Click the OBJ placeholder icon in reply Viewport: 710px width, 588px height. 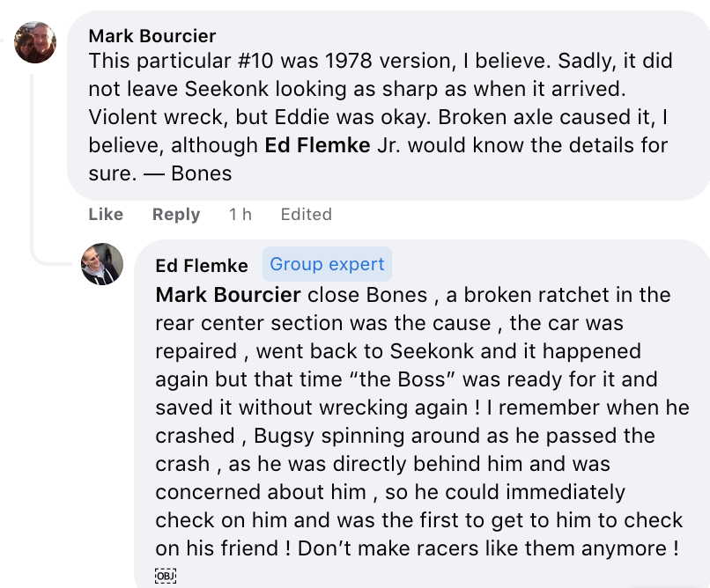pyautogui.click(x=166, y=576)
